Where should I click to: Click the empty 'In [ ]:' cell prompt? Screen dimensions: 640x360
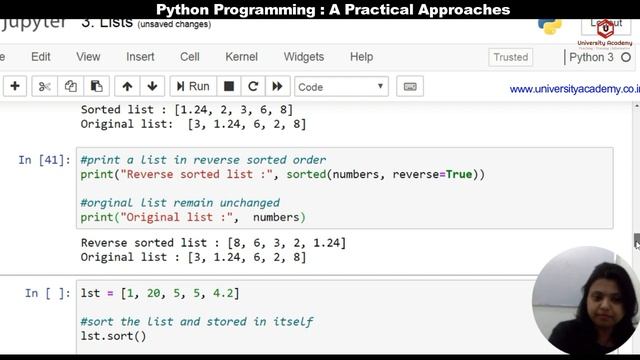tap(47, 293)
